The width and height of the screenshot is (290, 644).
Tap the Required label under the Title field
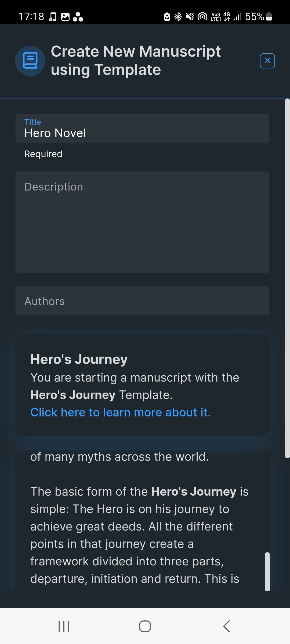43,154
